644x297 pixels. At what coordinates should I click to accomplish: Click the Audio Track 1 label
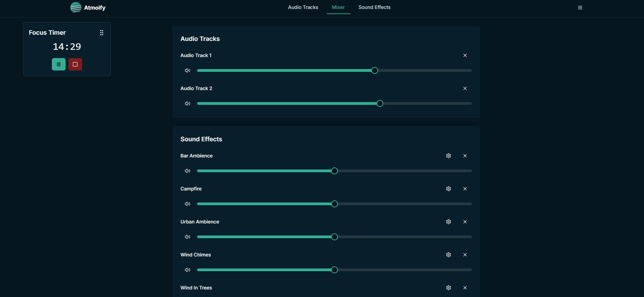click(x=196, y=55)
